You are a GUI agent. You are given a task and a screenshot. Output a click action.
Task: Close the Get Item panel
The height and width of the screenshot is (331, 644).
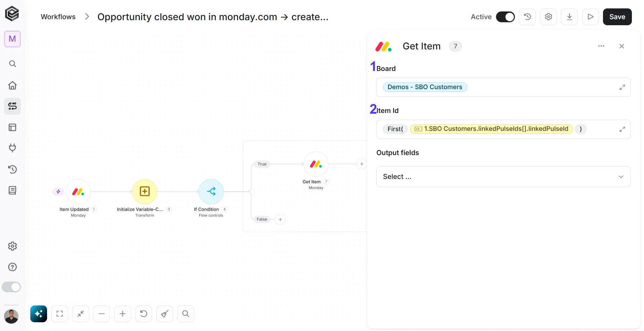click(x=622, y=46)
